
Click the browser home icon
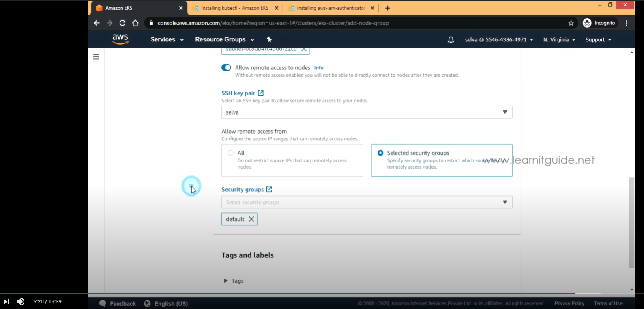(x=135, y=23)
